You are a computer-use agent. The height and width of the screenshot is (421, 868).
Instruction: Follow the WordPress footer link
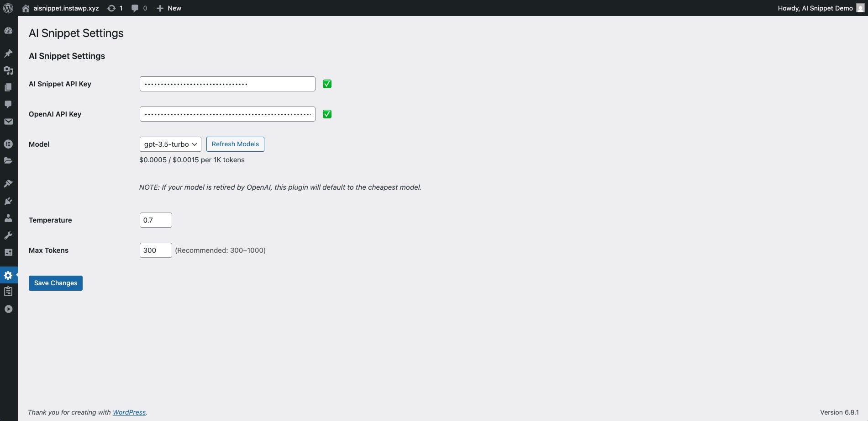coord(129,412)
